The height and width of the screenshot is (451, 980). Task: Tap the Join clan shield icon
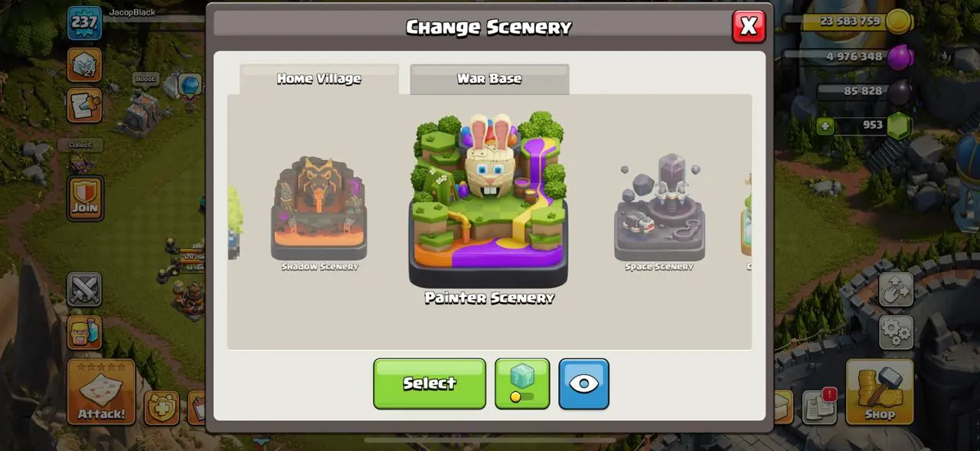point(85,198)
